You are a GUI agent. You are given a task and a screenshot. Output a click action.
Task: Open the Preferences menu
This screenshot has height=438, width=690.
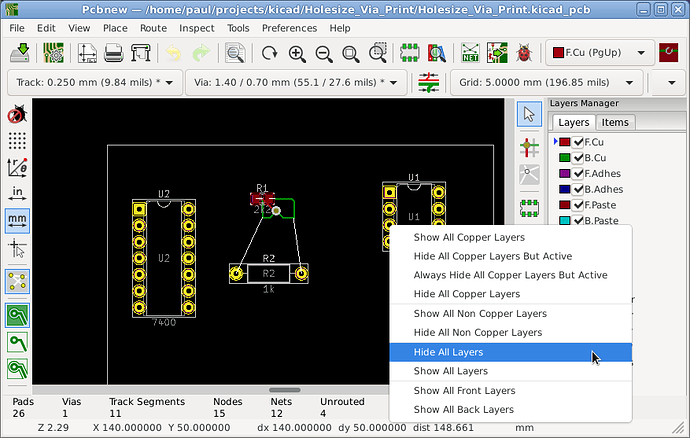pos(289,28)
